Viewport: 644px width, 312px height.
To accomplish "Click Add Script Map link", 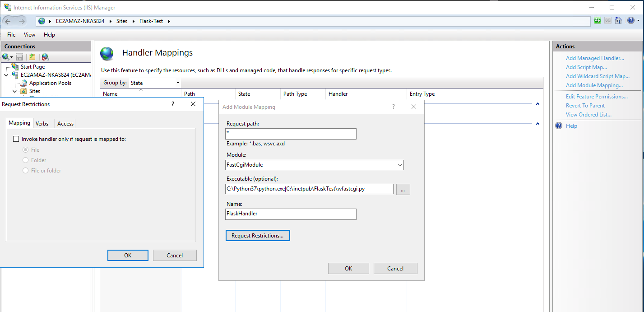I will pyautogui.click(x=586, y=67).
